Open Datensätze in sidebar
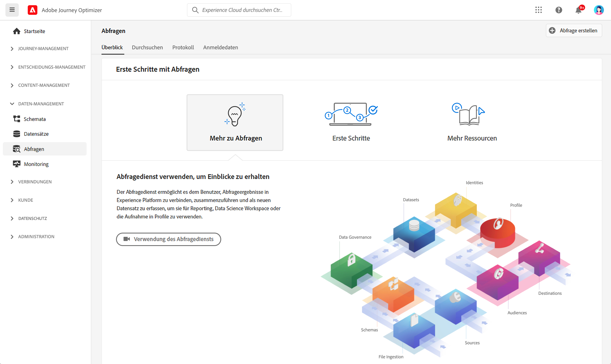This screenshot has width=611, height=364. [36, 134]
